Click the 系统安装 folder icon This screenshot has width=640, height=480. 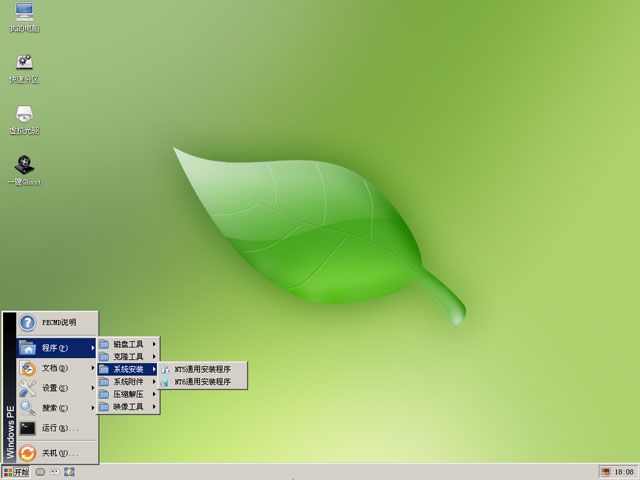(104, 369)
